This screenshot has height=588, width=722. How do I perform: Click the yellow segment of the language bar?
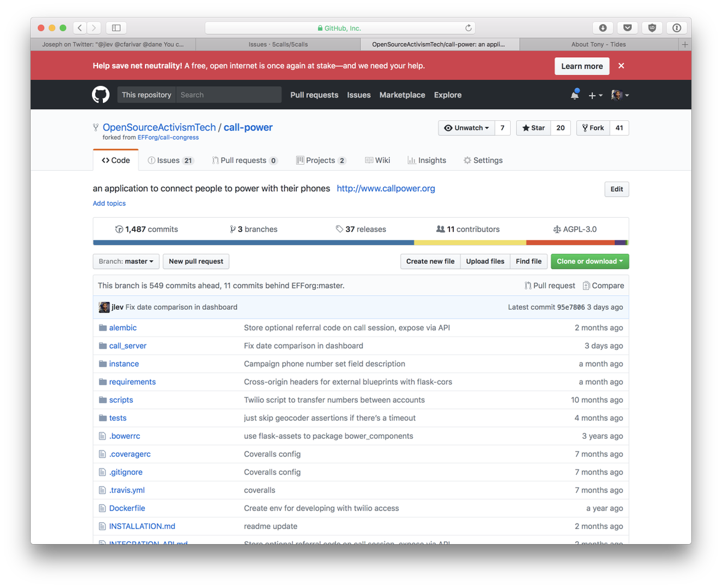click(x=470, y=242)
